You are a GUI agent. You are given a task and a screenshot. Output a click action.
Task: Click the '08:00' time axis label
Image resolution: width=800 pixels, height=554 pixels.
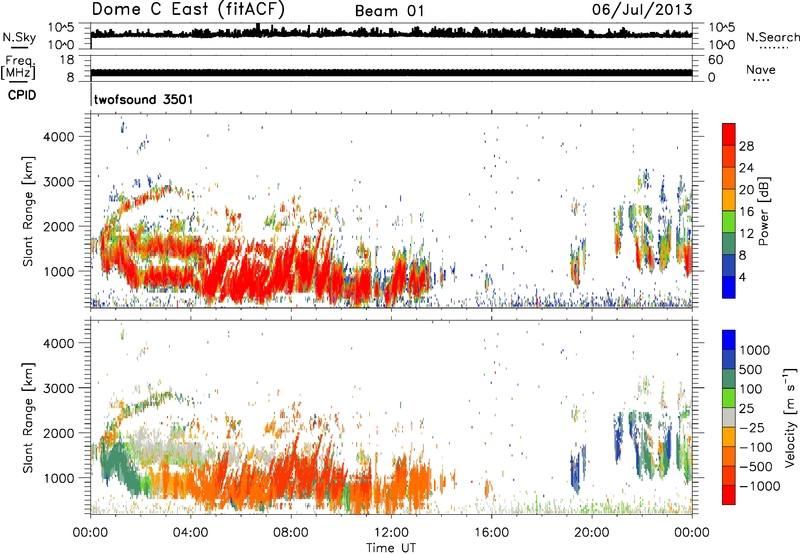pyautogui.click(x=291, y=533)
